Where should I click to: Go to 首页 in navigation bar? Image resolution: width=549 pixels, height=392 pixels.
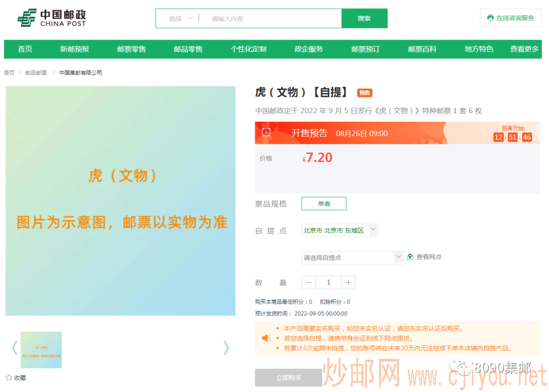click(25, 49)
